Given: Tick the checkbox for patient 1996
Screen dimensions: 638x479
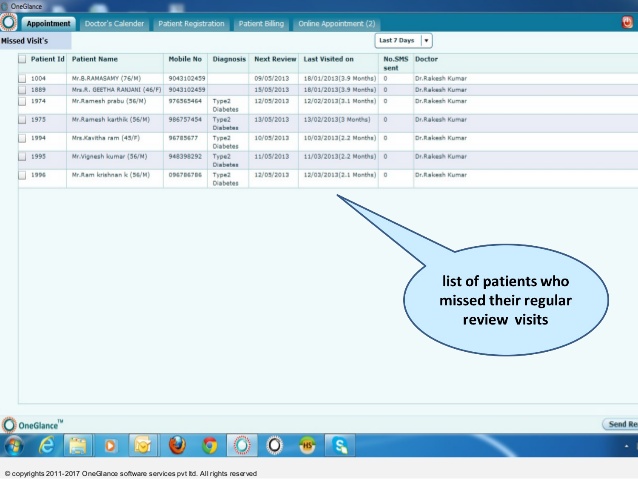Looking at the screenshot, I should pos(23,175).
